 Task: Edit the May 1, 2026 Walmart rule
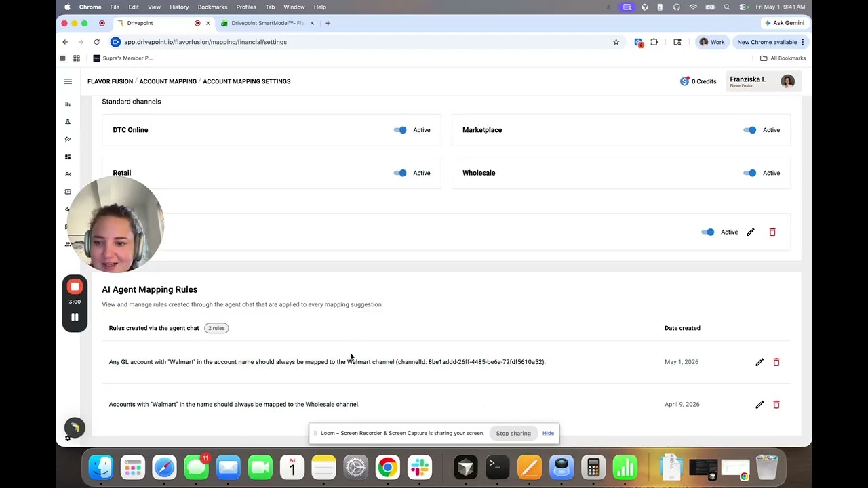759,362
